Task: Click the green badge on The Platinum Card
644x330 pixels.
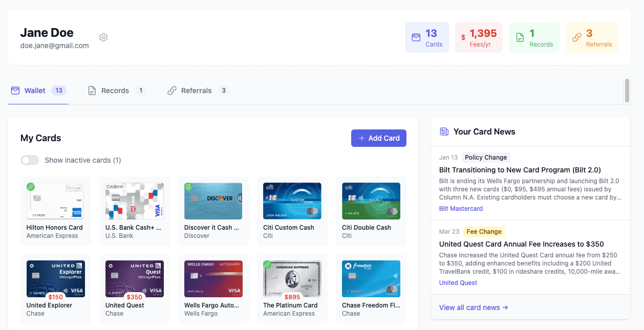Action: point(267,265)
